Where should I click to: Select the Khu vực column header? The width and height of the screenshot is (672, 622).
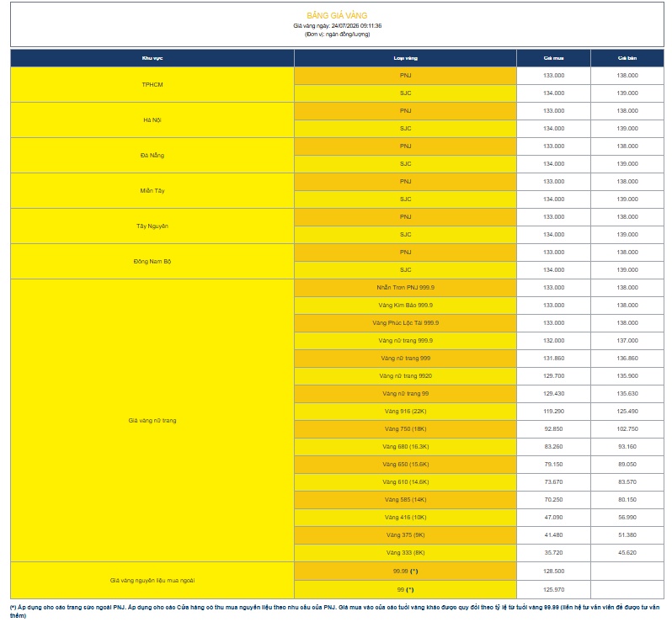click(152, 58)
